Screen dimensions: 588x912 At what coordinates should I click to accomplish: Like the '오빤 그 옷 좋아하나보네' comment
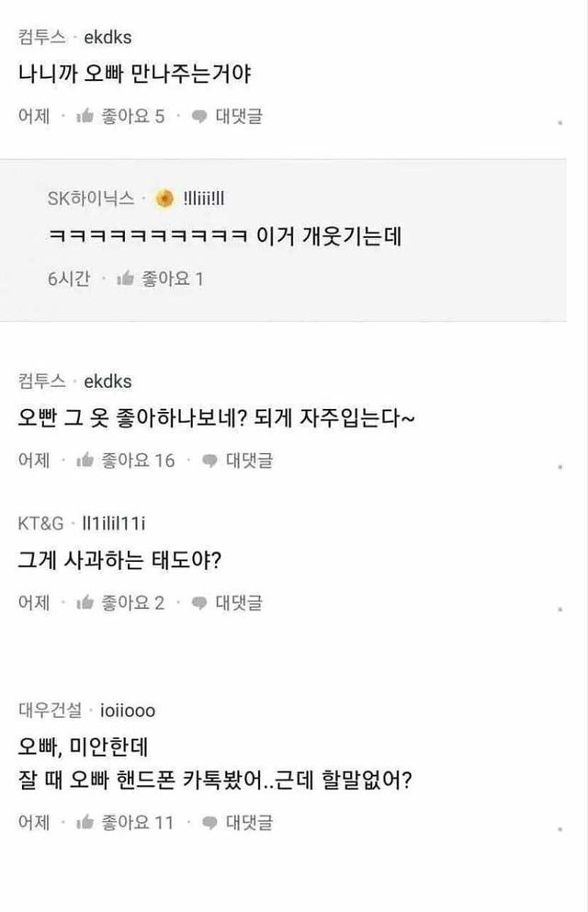[85, 461]
